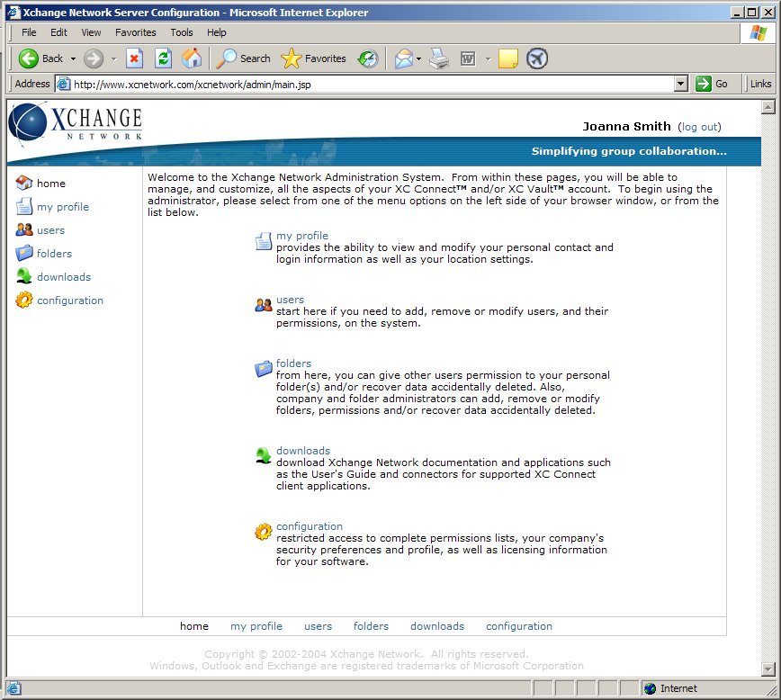Screen dimensions: 781x700
Task: Go to browser Home page icon
Action: tap(192, 58)
